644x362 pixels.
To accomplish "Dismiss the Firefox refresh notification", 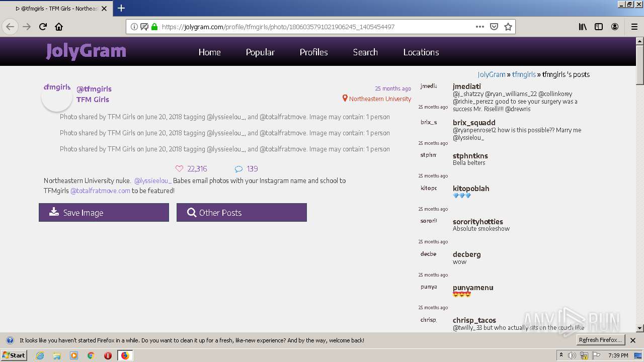I will pyautogui.click(x=633, y=340).
